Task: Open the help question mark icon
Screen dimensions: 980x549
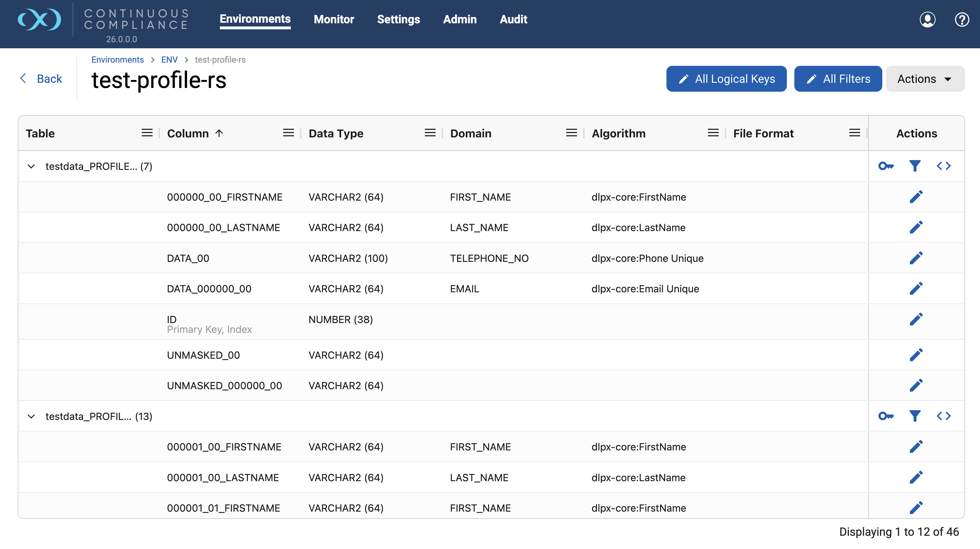Action: point(962,20)
